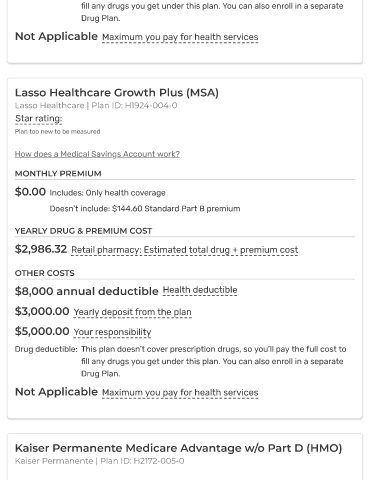Click Lasso 'Retail pharmacy: Estimated total drug + premium cost'
The width and height of the screenshot is (370, 480).
185,250
